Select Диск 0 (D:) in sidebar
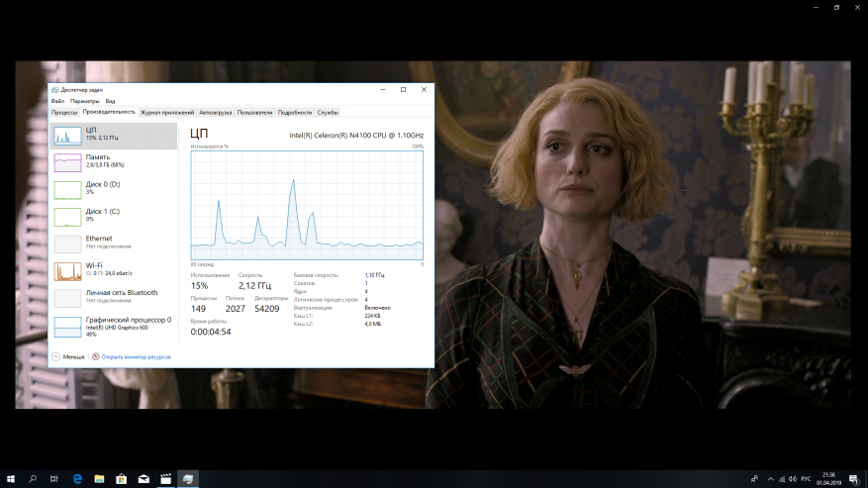Image resolution: width=868 pixels, height=488 pixels. pyautogui.click(x=114, y=189)
